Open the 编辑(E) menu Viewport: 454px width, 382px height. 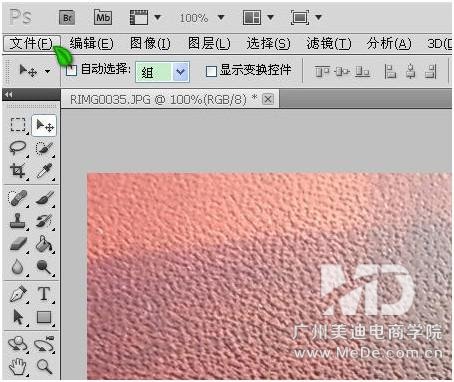coord(91,44)
